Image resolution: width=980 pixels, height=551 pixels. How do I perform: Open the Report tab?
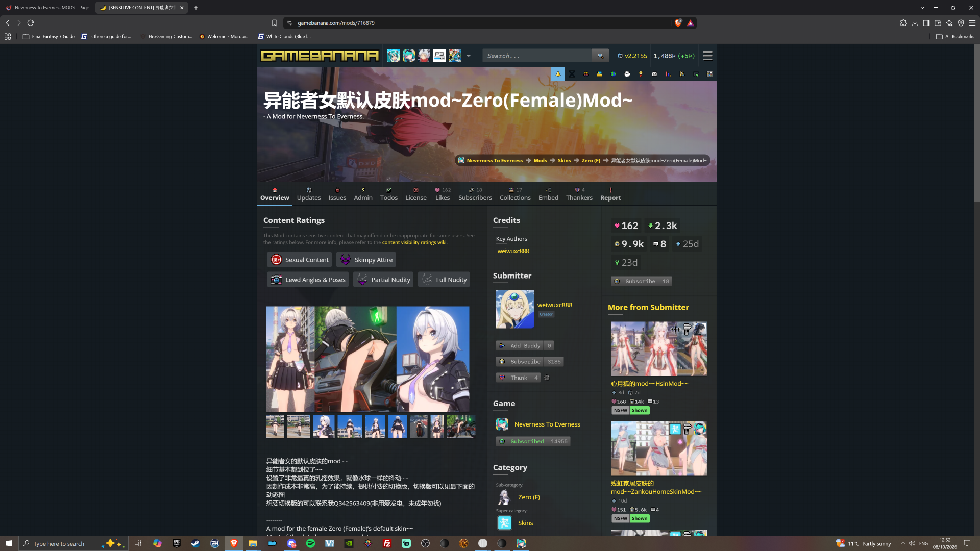(610, 194)
